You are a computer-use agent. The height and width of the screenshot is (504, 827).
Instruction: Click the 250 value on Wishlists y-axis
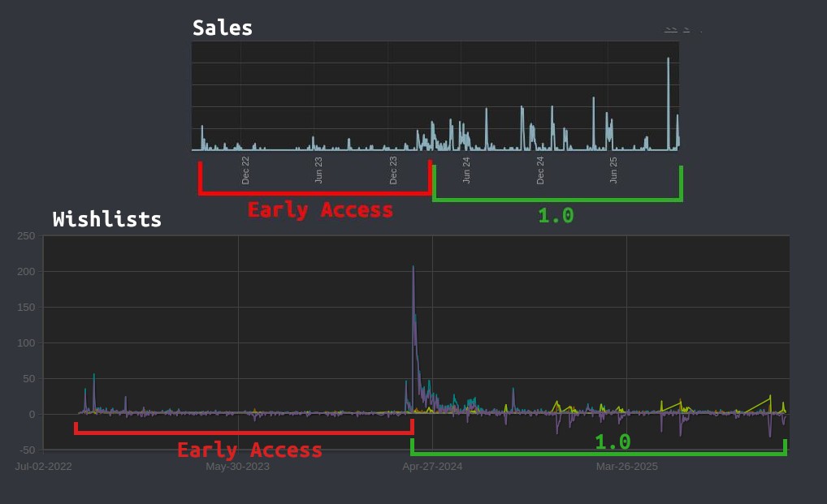[x=26, y=236]
